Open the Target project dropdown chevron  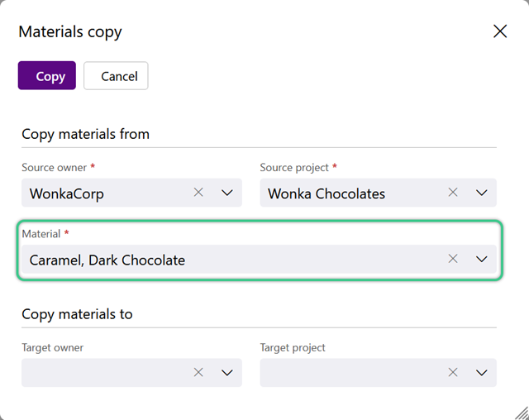(481, 373)
